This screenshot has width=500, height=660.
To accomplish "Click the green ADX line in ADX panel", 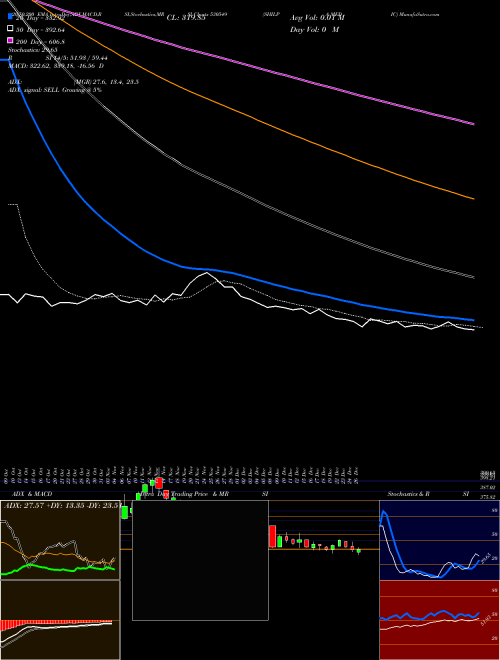I will coord(58,570).
